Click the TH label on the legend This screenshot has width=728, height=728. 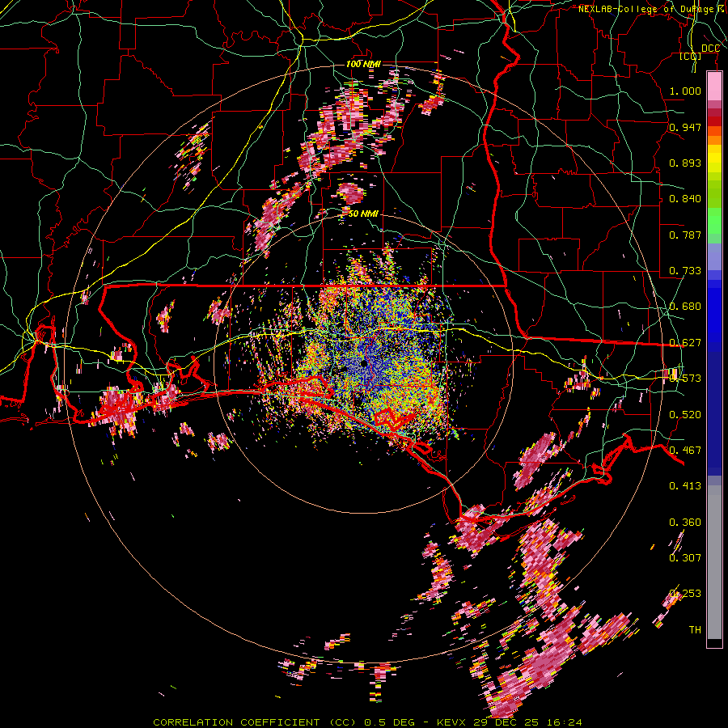click(695, 629)
